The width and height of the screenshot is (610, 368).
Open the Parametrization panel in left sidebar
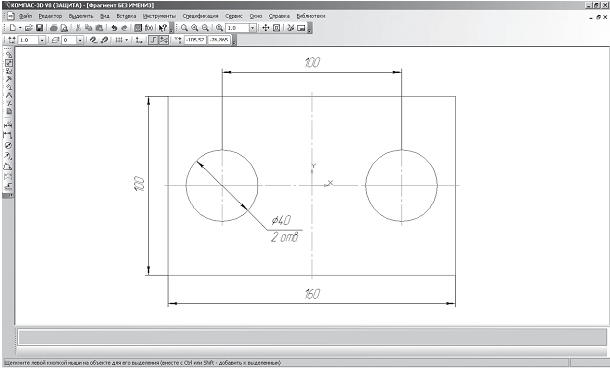[9, 86]
